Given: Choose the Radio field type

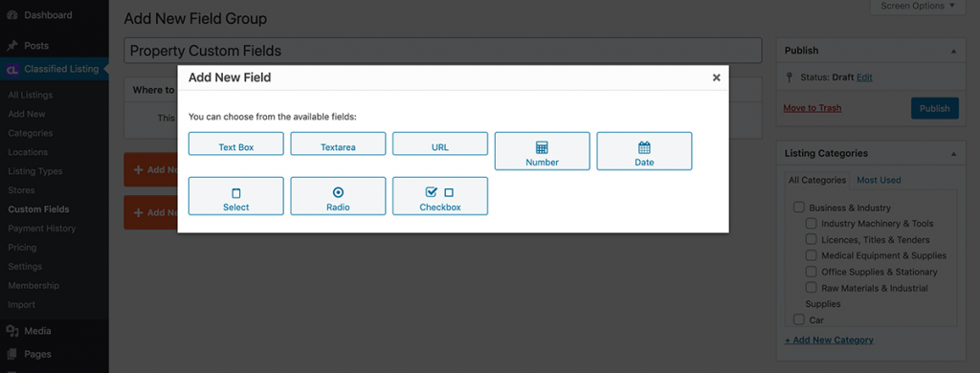Looking at the screenshot, I should point(338,195).
